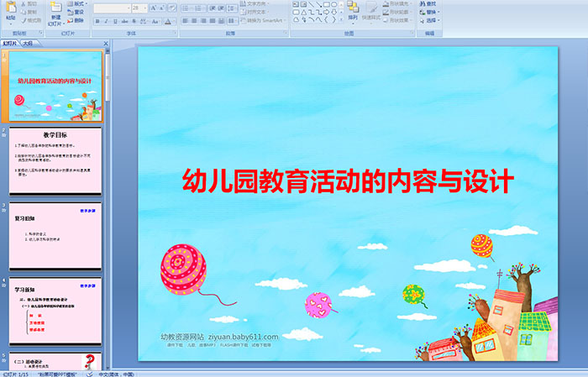Close the slide thumbnail pane

[x=106, y=44]
